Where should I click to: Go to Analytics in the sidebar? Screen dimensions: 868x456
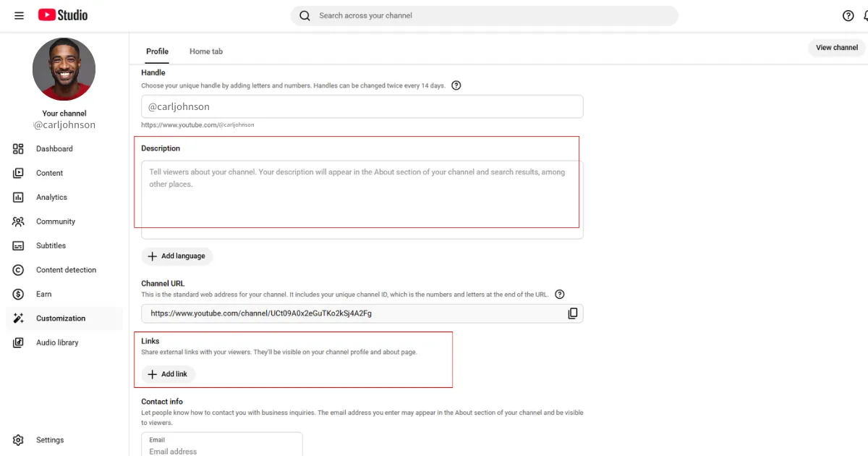51,198
